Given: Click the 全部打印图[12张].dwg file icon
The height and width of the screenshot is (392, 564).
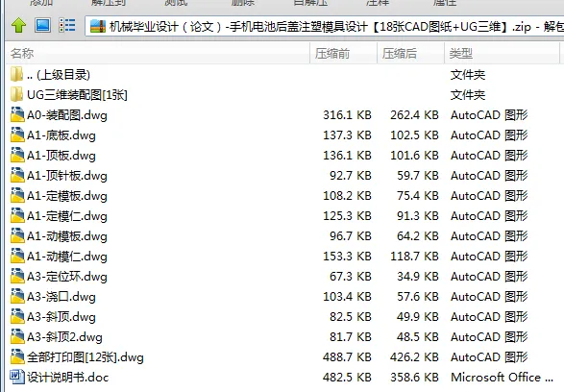Looking at the screenshot, I should 17,356.
